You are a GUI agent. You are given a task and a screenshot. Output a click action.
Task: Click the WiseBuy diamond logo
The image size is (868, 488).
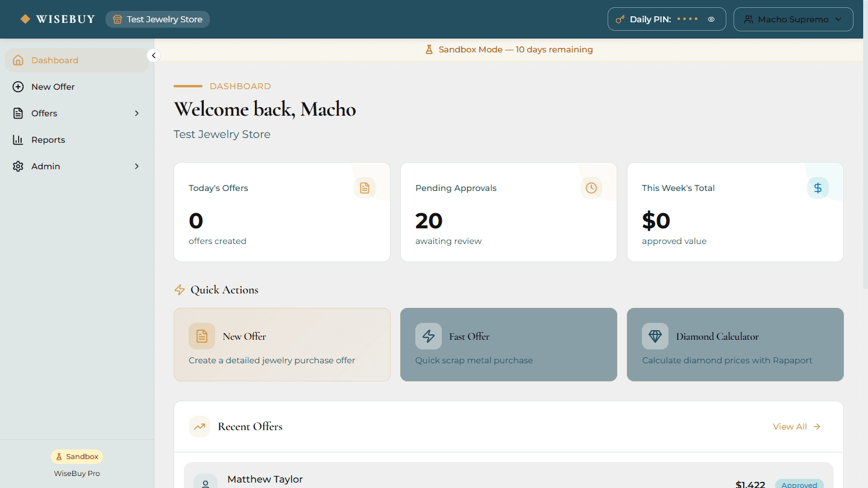(25, 19)
